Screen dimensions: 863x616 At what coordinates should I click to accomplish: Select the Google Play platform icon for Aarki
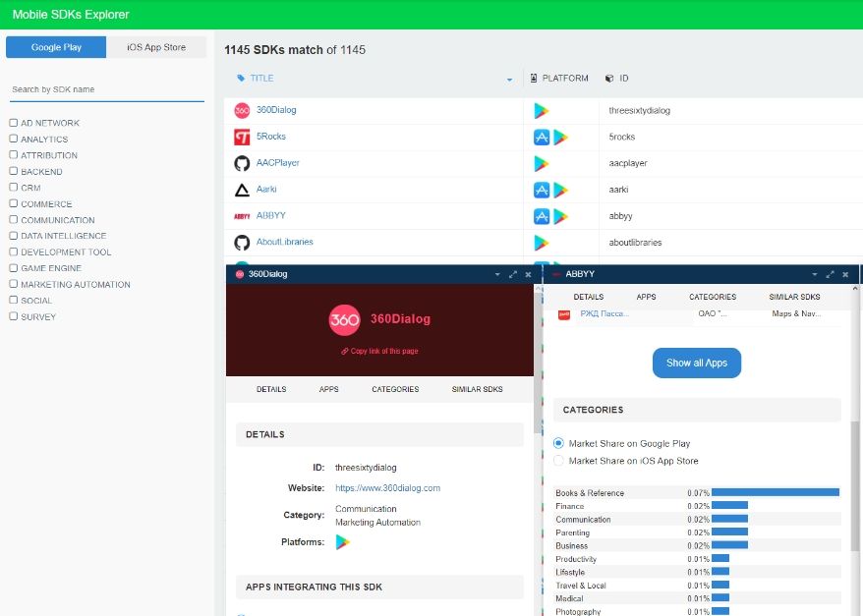pos(562,189)
